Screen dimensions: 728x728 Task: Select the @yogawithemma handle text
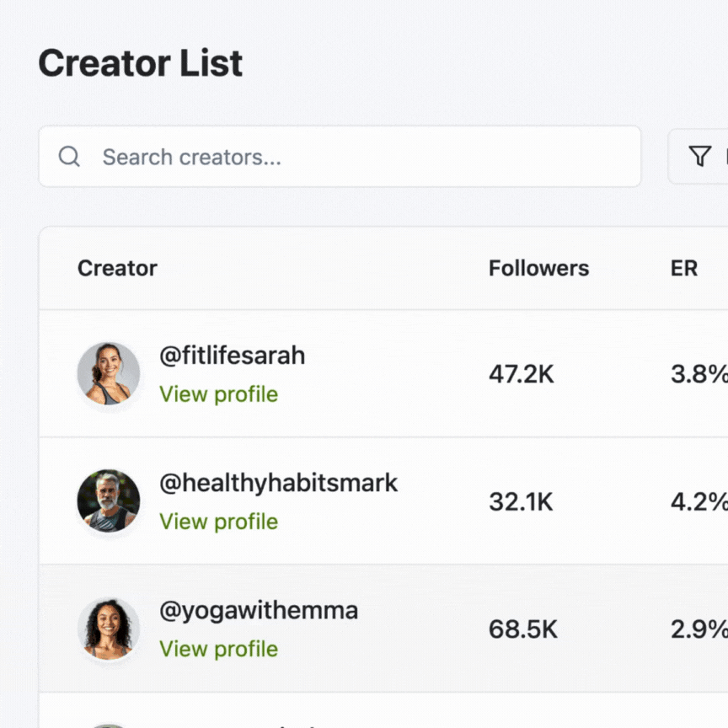click(258, 611)
